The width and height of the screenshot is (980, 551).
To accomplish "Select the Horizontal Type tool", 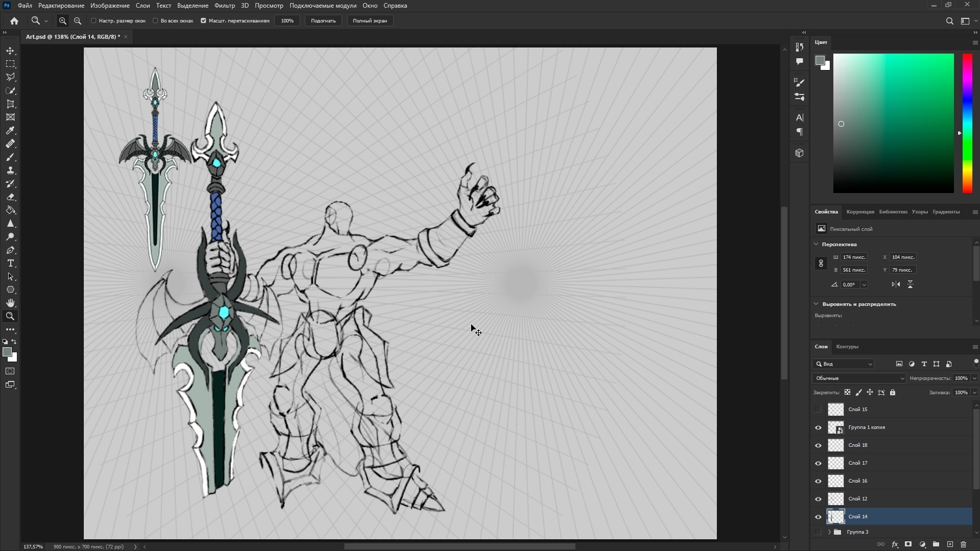I will (10, 263).
